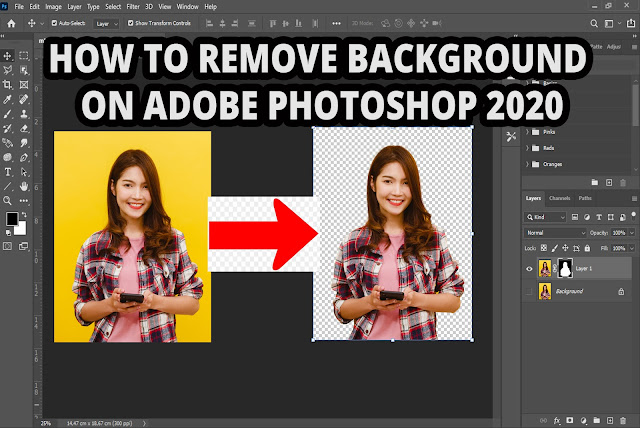This screenshot has width=640, height=428.
Task: Click the Opacity 100% field
Action: click(x=619, y=233)
